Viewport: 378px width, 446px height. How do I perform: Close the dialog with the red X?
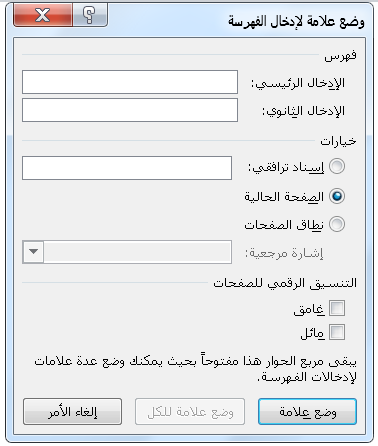pyautogui.click(x=43, y=15)
